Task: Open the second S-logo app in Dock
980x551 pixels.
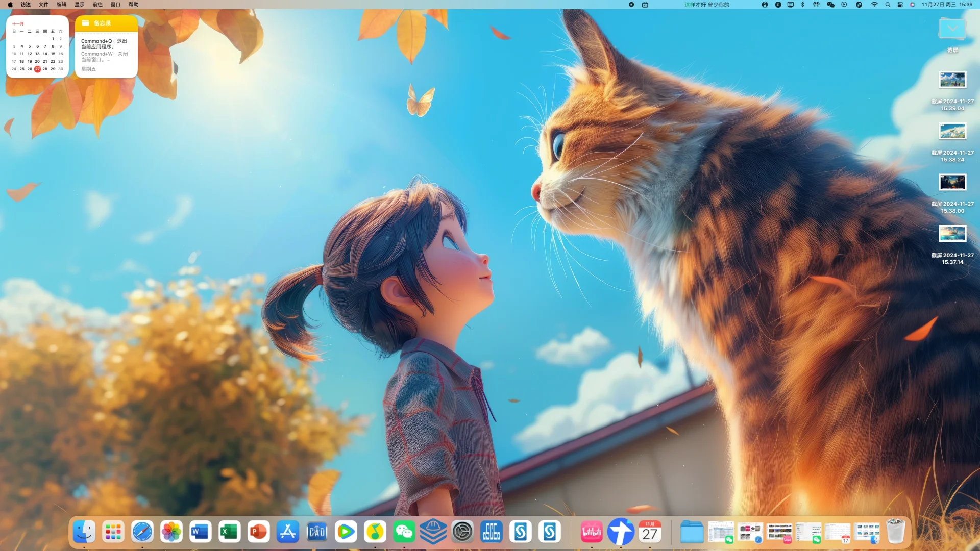Action: (550, 532)
